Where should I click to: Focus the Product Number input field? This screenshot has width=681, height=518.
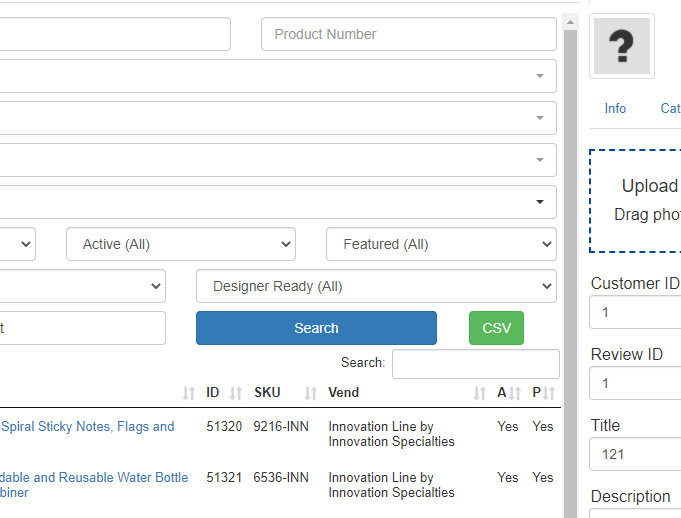click(408, 34)
